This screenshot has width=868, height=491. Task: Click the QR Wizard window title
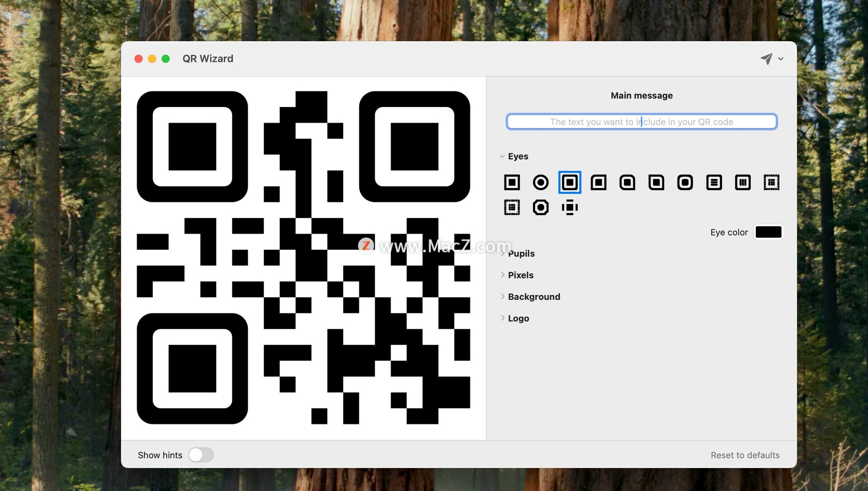208,59
